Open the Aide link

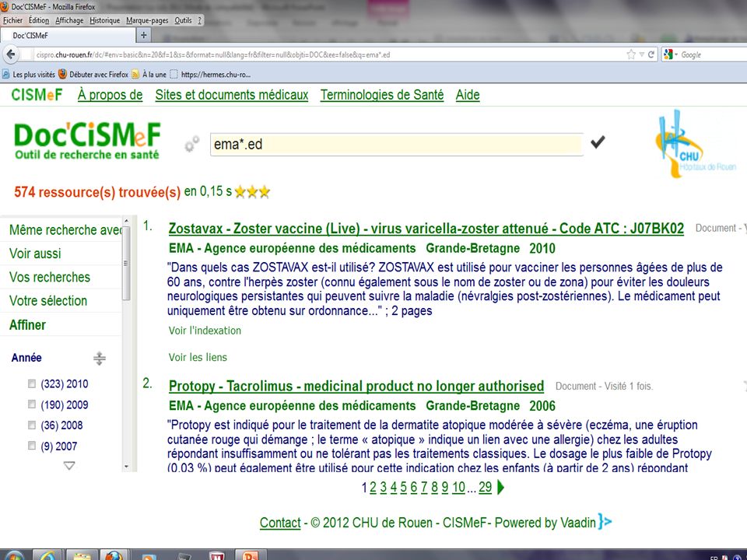click(468, 95)
